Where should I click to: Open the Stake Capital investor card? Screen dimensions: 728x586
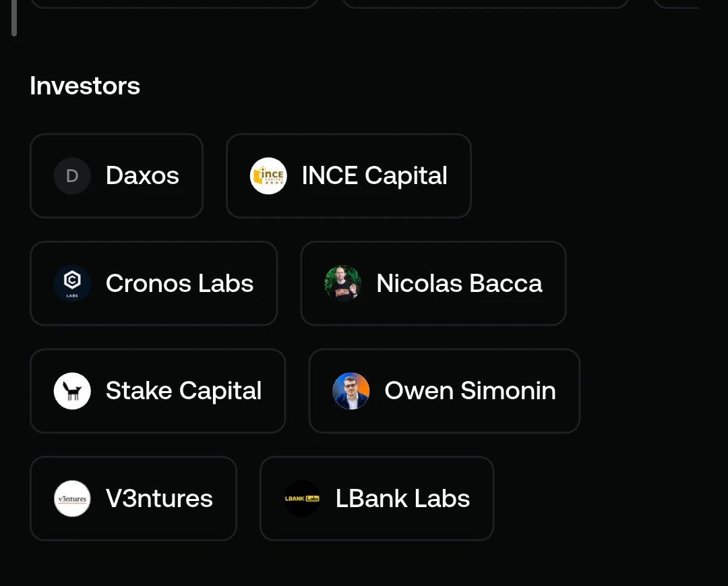pyautogui.click(x=158, y=391)
